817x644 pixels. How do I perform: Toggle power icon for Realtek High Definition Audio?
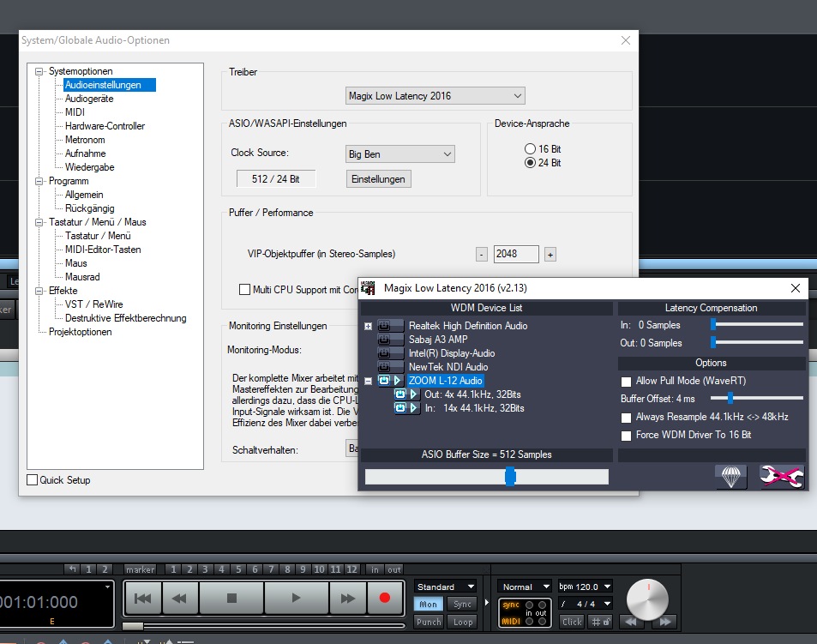pyautogui.click(x=384, y=326)
